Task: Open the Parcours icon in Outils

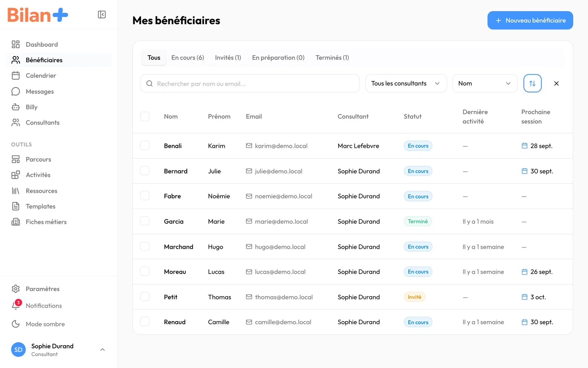Action: click(x=15, y=159)
